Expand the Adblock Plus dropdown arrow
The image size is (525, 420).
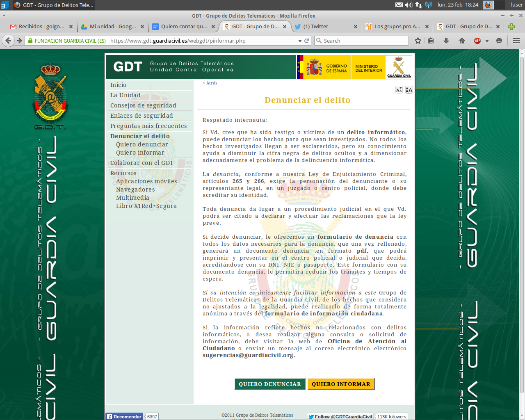click(487, 41)
